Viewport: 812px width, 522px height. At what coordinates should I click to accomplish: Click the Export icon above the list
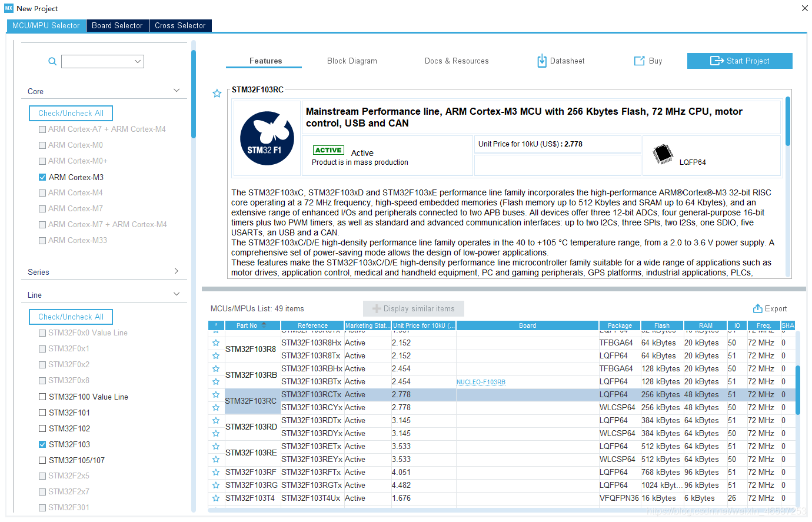tap(758, 308)
